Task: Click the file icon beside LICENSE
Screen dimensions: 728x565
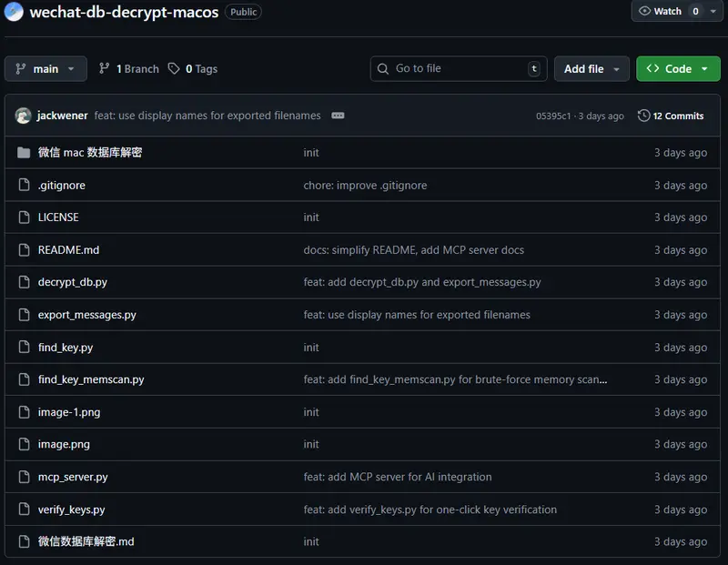Action: tap(24, 217)
